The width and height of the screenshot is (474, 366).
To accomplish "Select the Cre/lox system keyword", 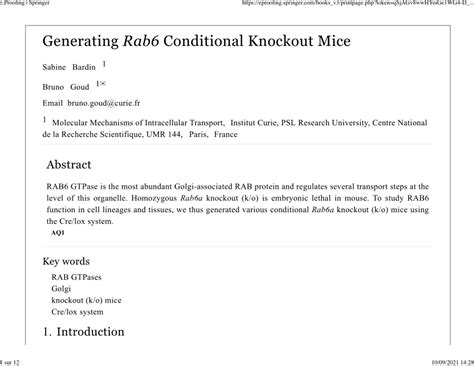I will coord(77,312).
